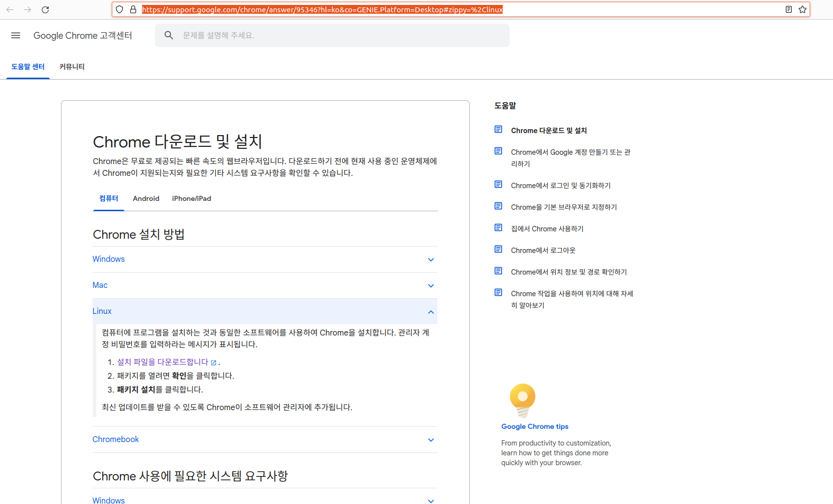The image size is (833, 504).
Task: Click the Chrome 사용에 필요한 시스템 요구사항 heading
Action: 190,476
